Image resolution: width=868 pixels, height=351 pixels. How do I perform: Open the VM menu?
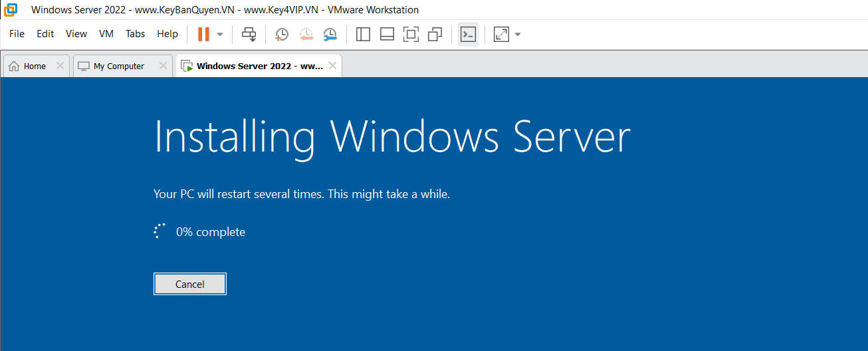106,34
